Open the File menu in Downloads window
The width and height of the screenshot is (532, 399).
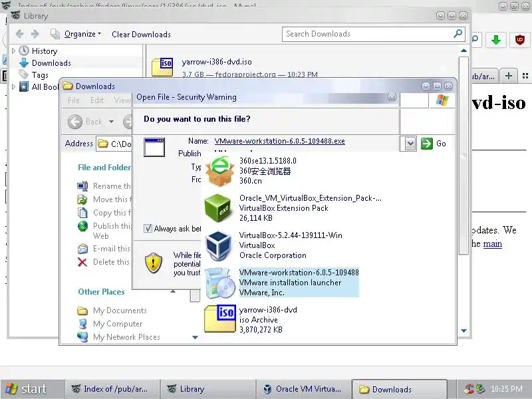tap(73, 100)
